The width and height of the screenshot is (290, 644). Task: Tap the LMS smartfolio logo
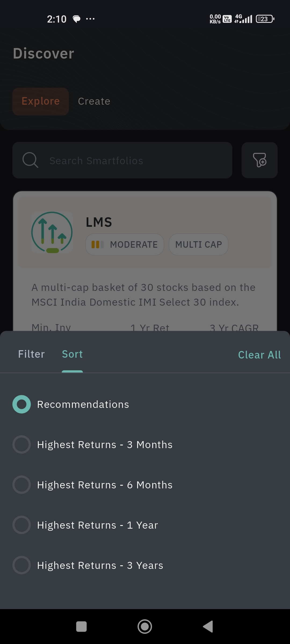click(x=52, y=232)
